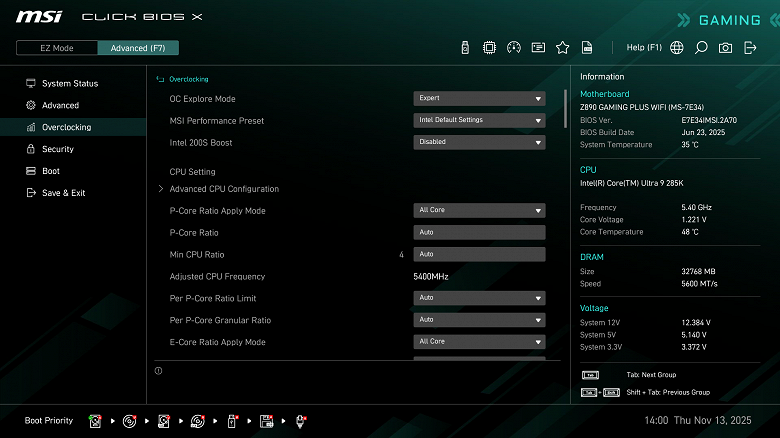
Task: Select Advanced (F7) mode
Action: tap(138, 48)
